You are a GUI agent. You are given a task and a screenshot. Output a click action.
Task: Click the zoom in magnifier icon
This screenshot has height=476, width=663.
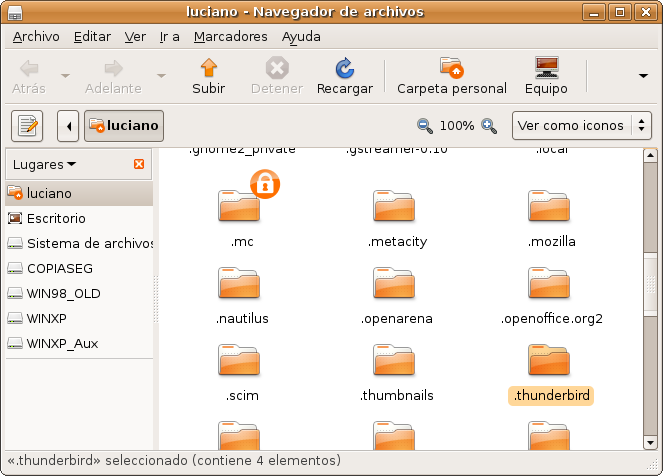click(x=489, y=126)
